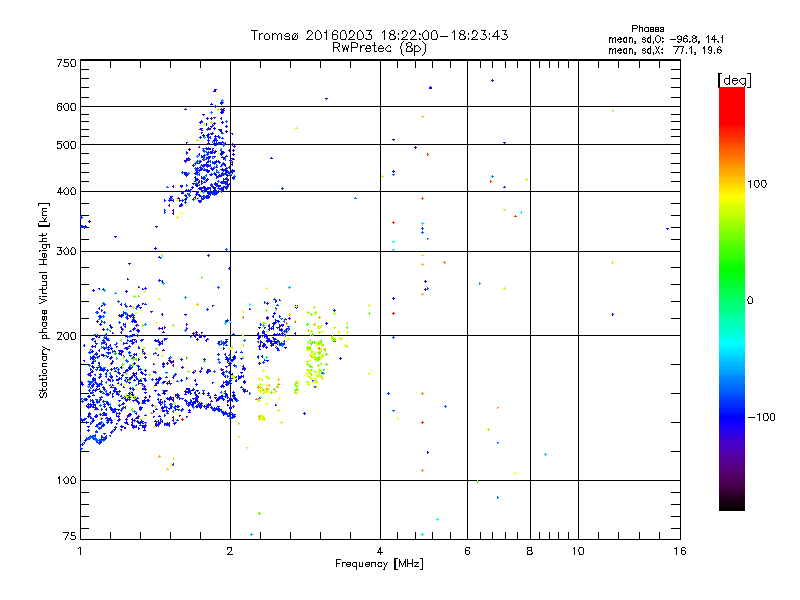Click the colorbar label '0'
This screenshot has width=800, height=600.
[750, 301]
